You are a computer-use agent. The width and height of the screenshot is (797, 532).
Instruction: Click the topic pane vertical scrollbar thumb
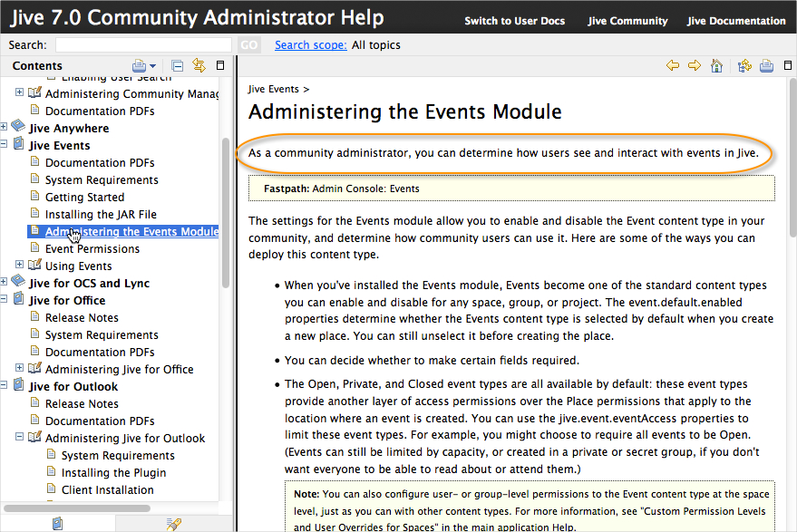pos(793,158)
